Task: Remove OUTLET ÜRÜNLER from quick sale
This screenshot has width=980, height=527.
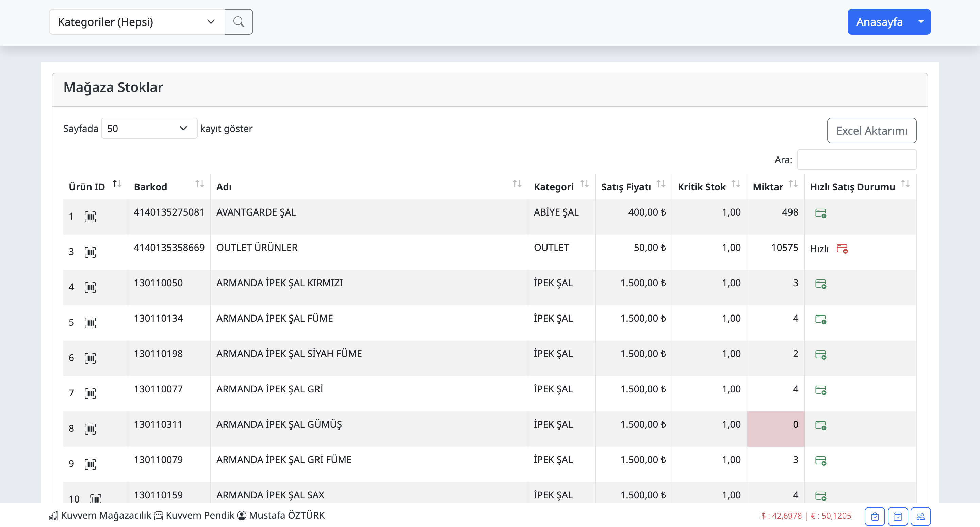Action: pos(842,249)
